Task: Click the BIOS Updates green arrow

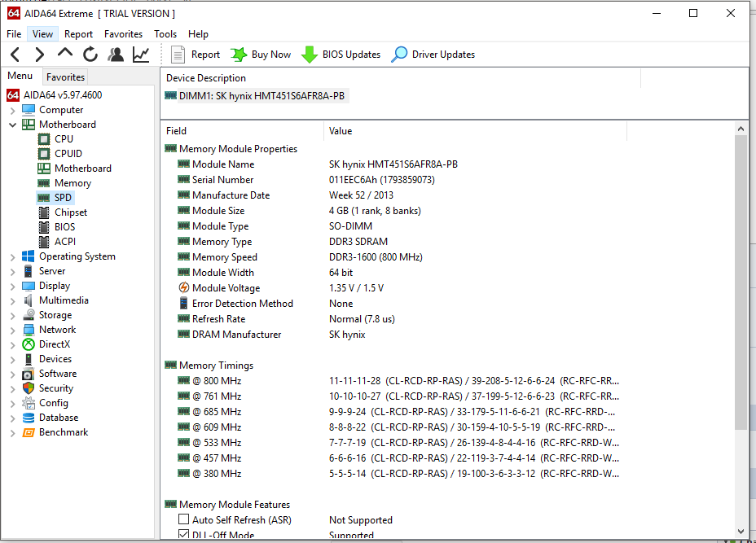Action: pyautogui.click(x=310, y=55)
